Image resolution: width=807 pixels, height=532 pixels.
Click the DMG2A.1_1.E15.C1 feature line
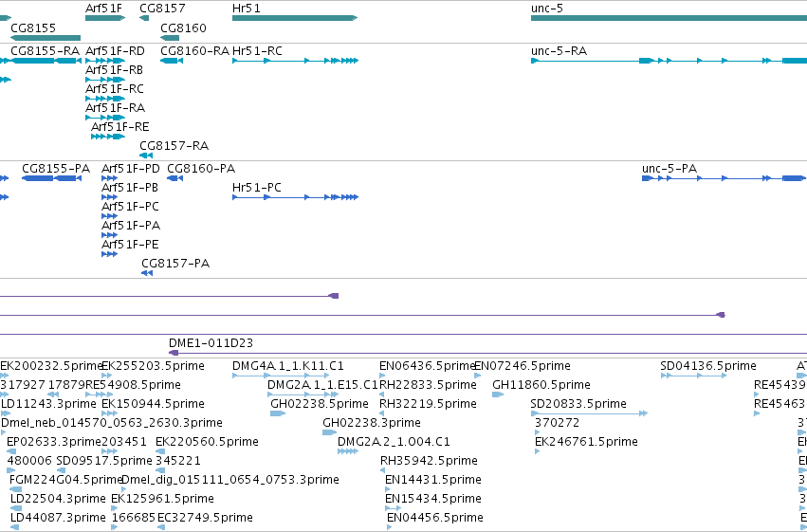[x=303, y=394]
